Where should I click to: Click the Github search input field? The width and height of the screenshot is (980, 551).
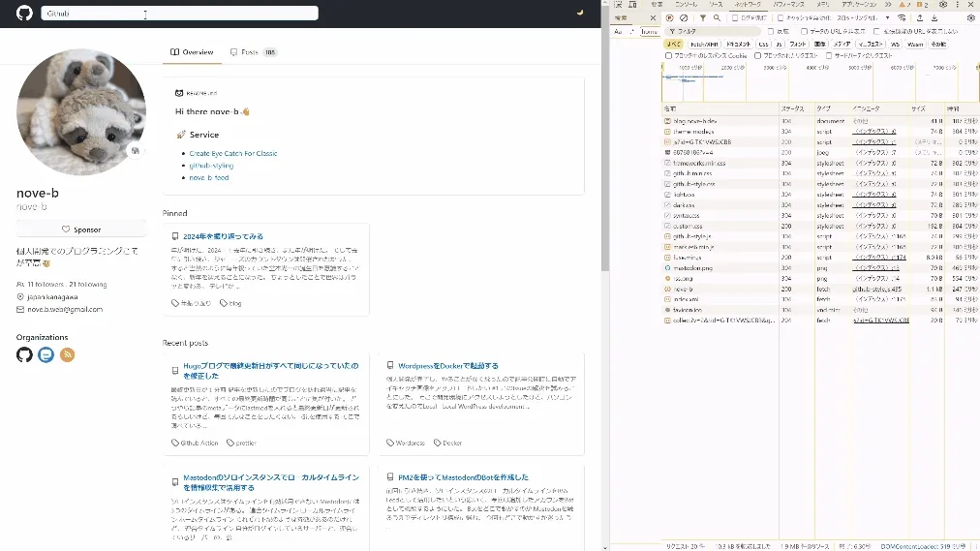179,14
